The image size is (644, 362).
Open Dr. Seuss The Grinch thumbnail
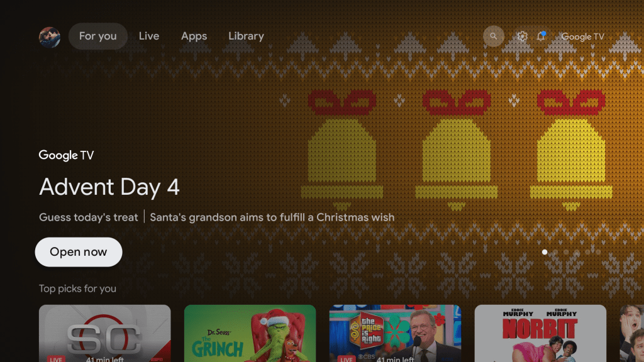(x=250, y=333)
